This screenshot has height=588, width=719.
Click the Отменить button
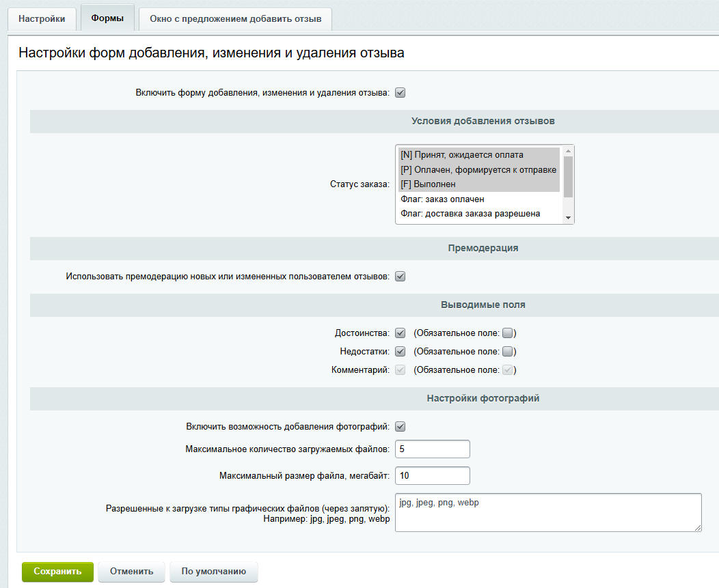point(131,572)
